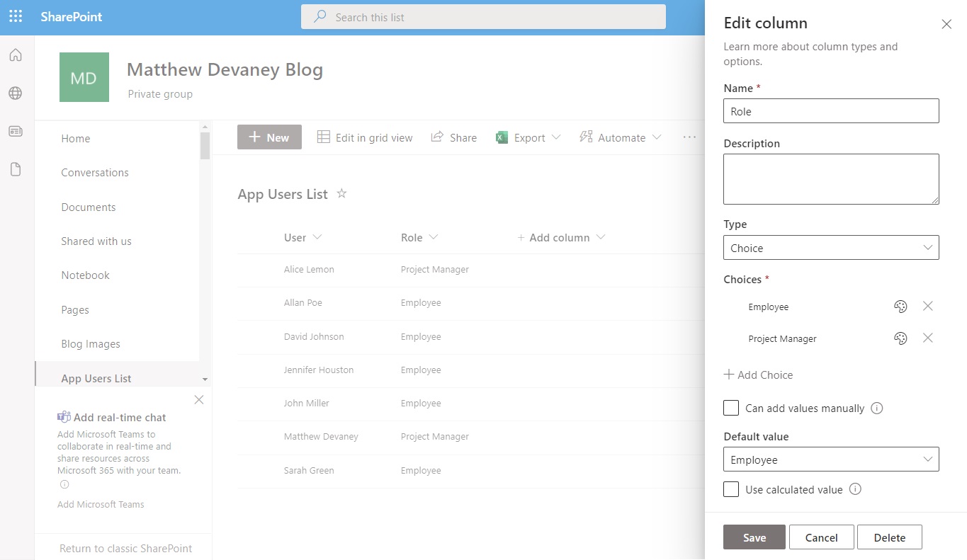Click info icon beside Use calculated value

click(x=855, y=489)
